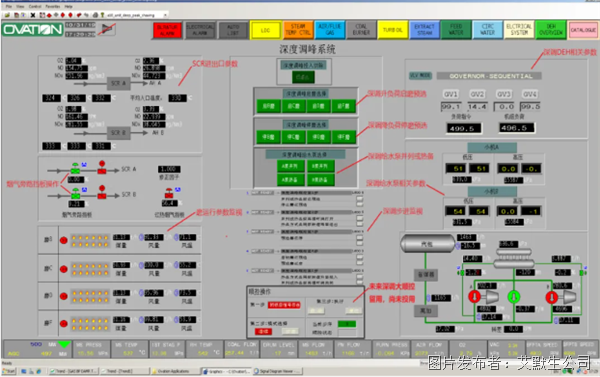
Task: Click the crossed-out alarm silence icon
Action: coord(108,29)
